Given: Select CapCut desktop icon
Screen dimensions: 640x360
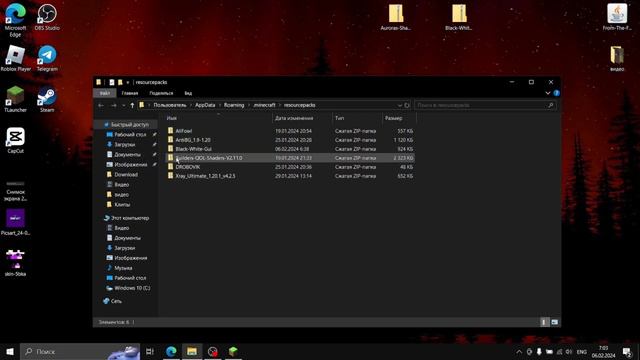Looking at the screenshot, I should pyautogui.click(x=16, y=140).
